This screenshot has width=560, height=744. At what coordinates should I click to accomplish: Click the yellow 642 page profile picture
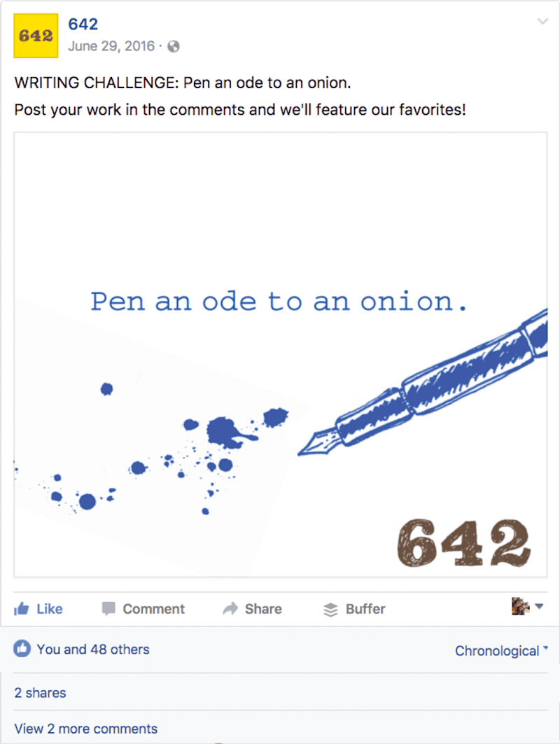pos(36,36)
